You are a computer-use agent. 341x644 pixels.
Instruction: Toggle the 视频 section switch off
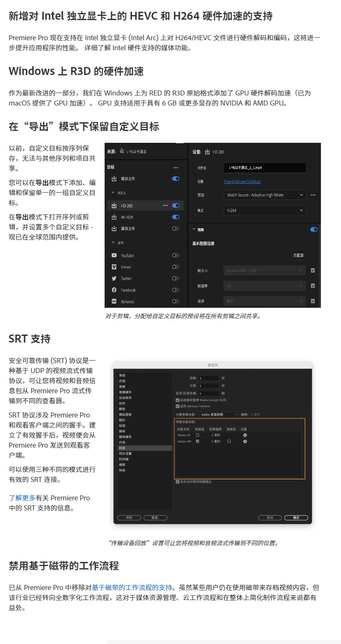tap(314, 229)
